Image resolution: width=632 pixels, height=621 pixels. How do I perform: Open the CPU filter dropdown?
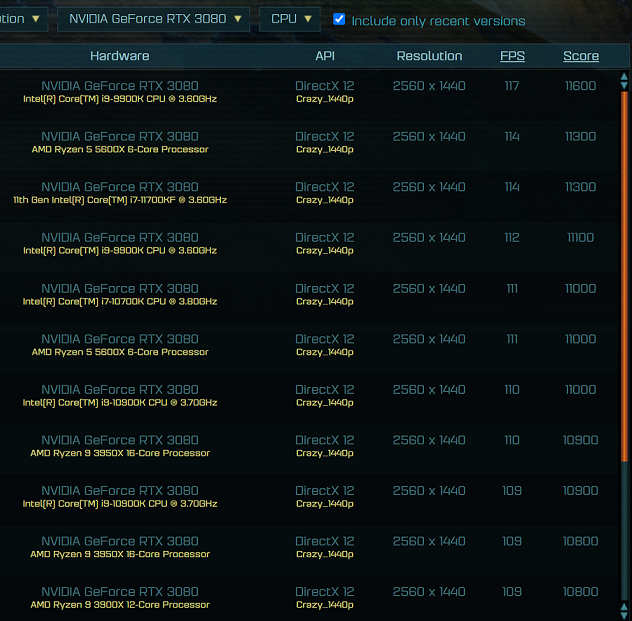pos(290,19)
